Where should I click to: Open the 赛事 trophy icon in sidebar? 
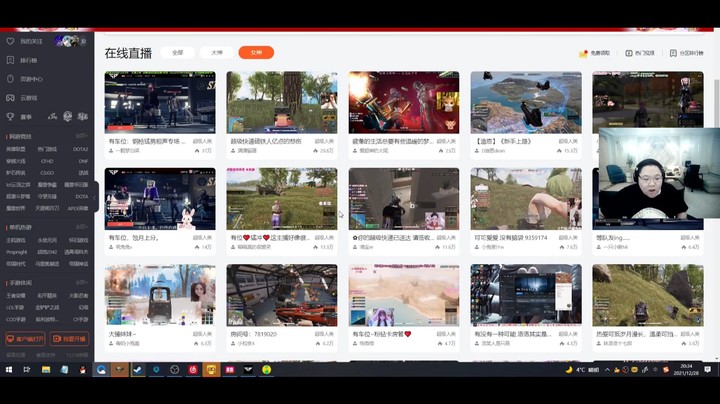pyautogui.click(x=10, y=117)
